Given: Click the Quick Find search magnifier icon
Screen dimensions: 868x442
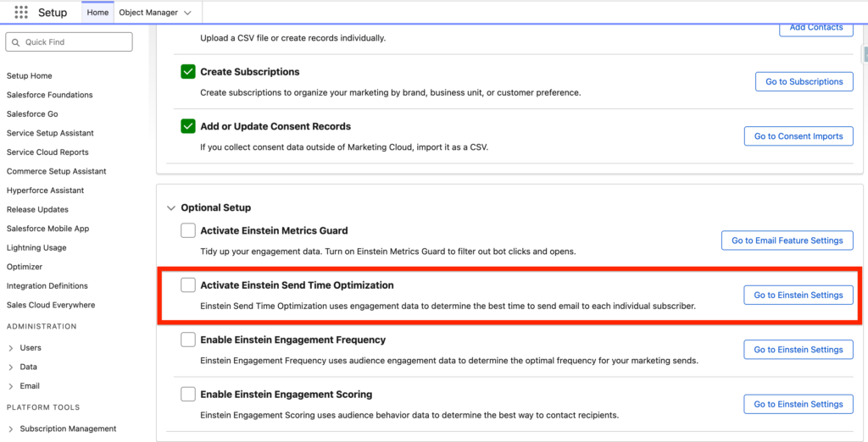Looking at the screenshot, I should [x=16, y=42].
